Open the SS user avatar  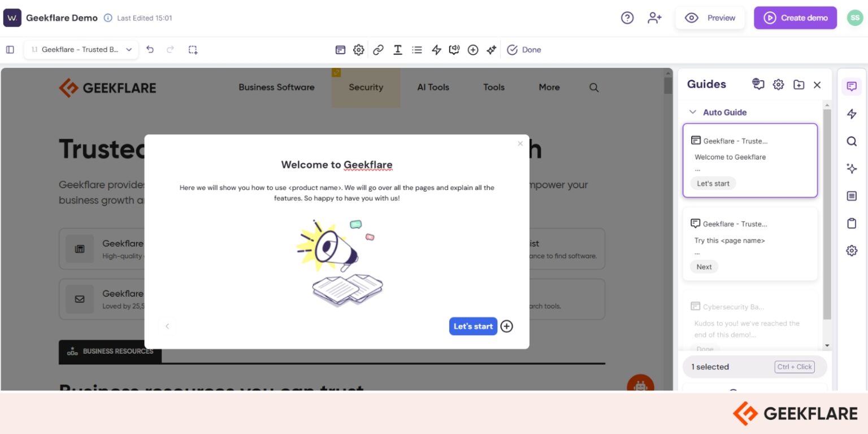tap(855, 18)
